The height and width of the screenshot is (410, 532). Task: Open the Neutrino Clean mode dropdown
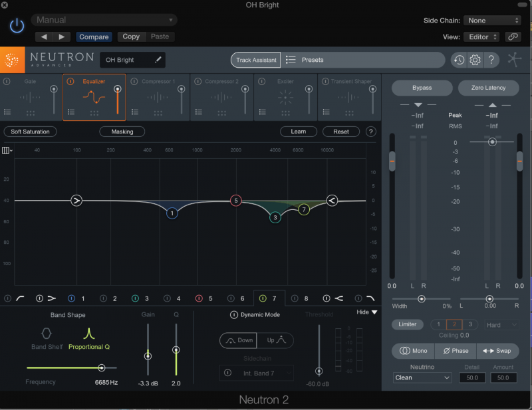[422, 377]
